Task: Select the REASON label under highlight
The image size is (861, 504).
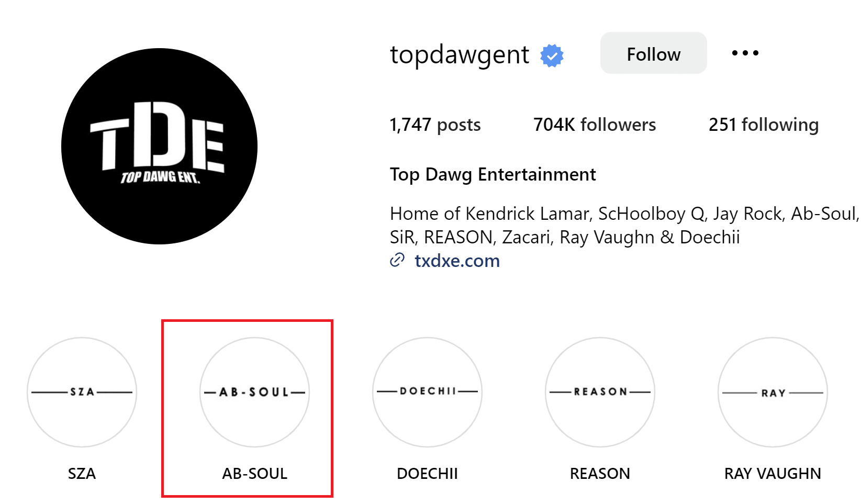Action: click(x=600, y=474)
